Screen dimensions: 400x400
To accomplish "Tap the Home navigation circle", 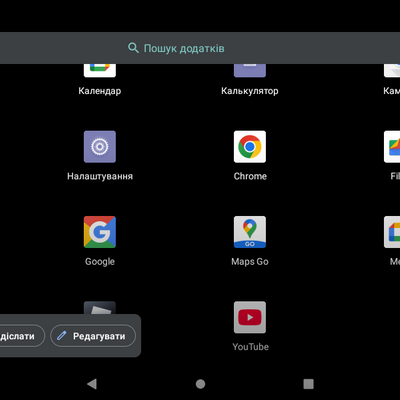I will (200, 384).
